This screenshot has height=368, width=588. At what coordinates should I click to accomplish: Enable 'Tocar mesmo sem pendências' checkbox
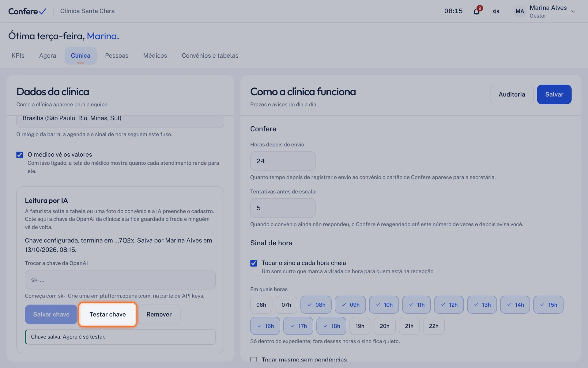[x=254, y=359]
